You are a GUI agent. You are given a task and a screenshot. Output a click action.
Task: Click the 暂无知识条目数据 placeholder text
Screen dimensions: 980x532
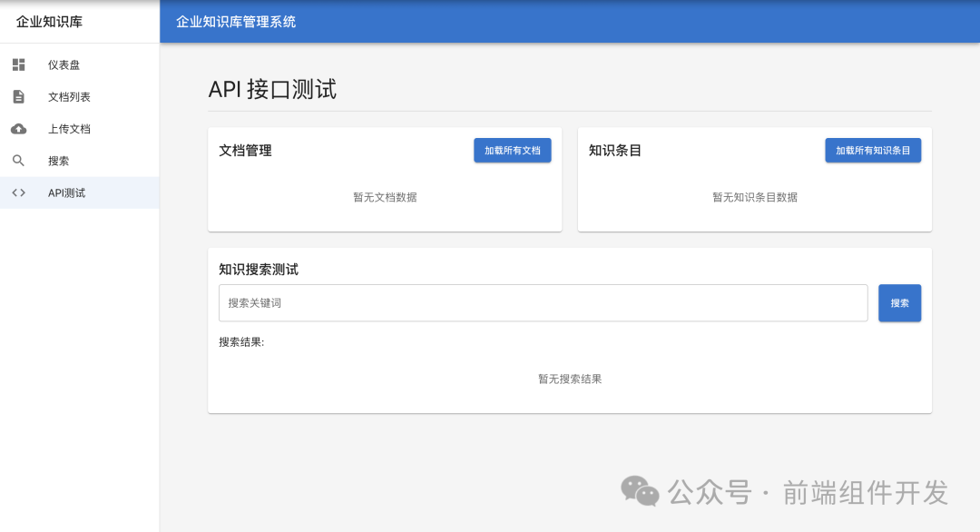(755, 197)
